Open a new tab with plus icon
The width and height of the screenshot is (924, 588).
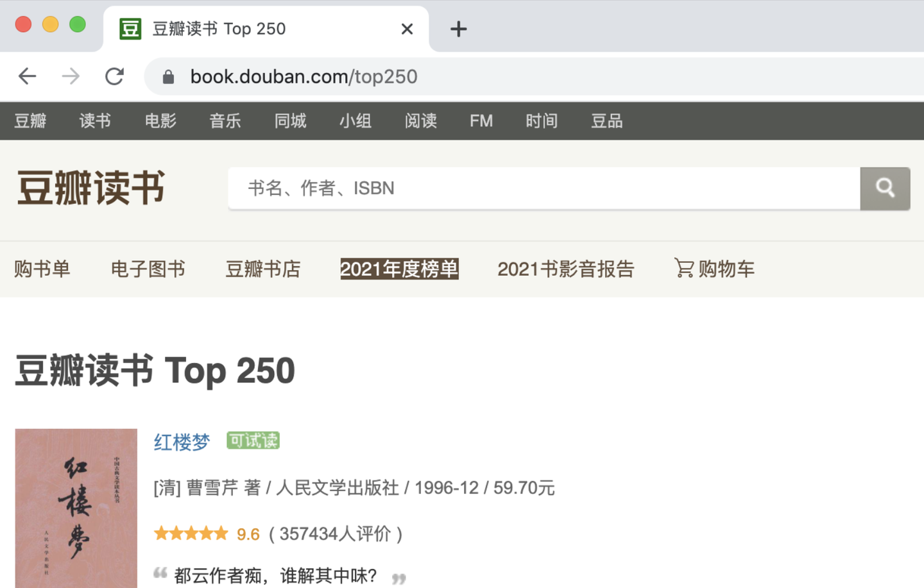(458, 29)
